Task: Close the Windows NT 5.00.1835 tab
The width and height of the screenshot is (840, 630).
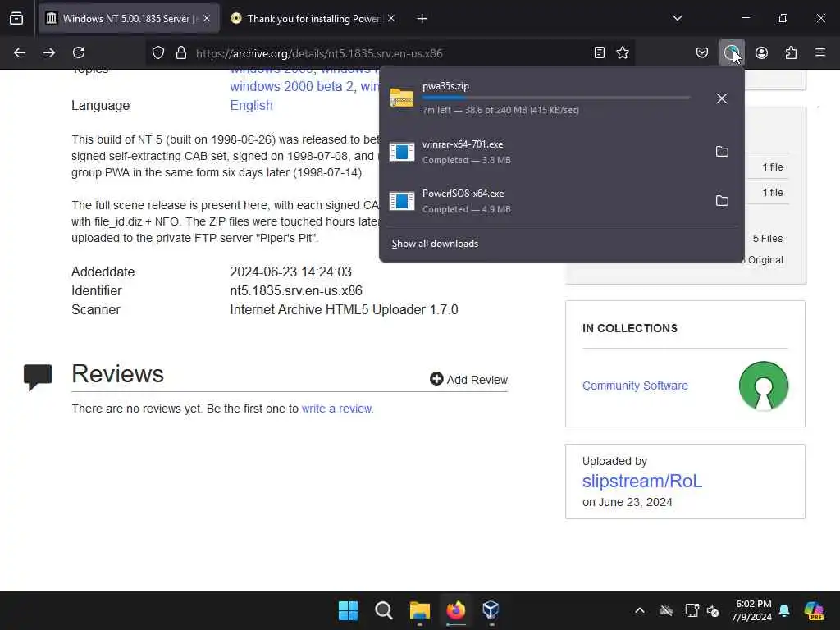Action: coord(207,19)
